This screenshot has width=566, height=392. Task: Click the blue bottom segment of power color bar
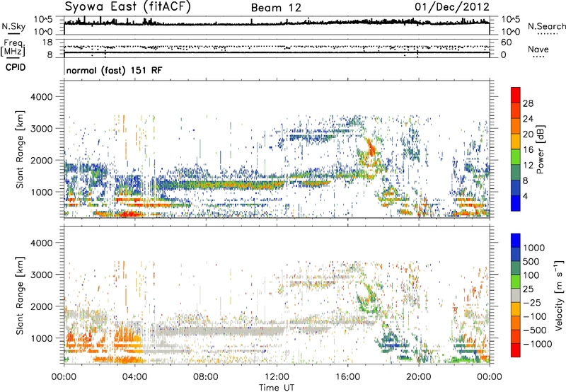pos(516,203)
